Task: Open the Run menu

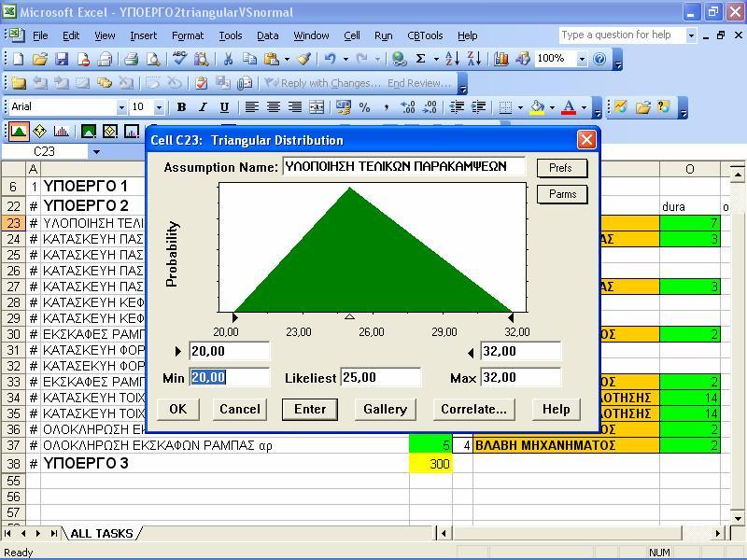Action: (x=383, y=35)
